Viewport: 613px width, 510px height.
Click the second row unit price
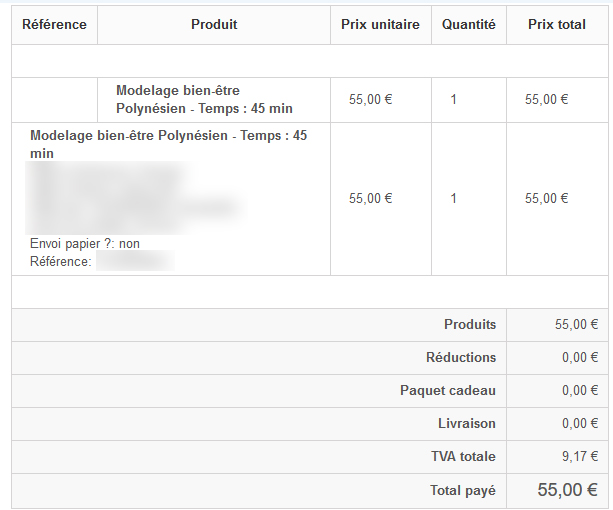(x=370, y=198)
